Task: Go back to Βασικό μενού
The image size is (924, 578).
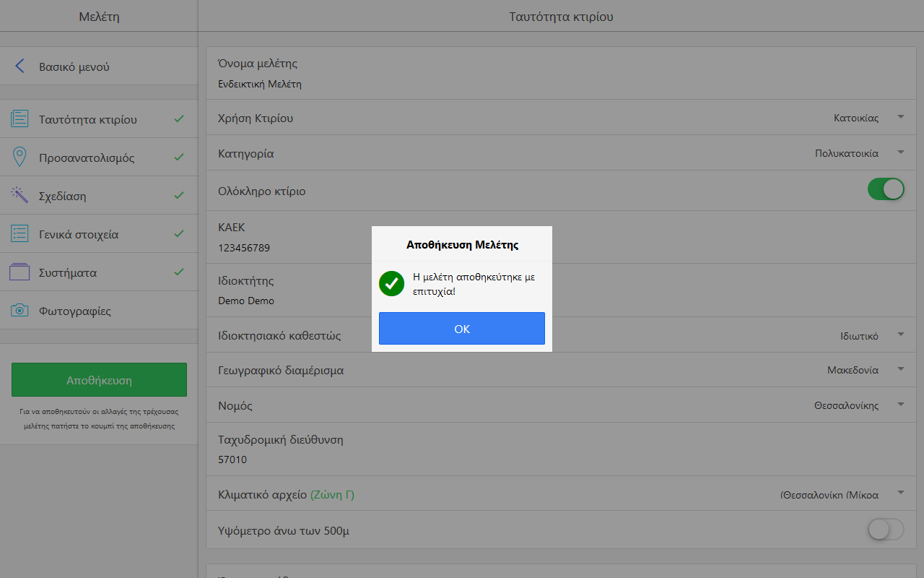Action: 99,66
